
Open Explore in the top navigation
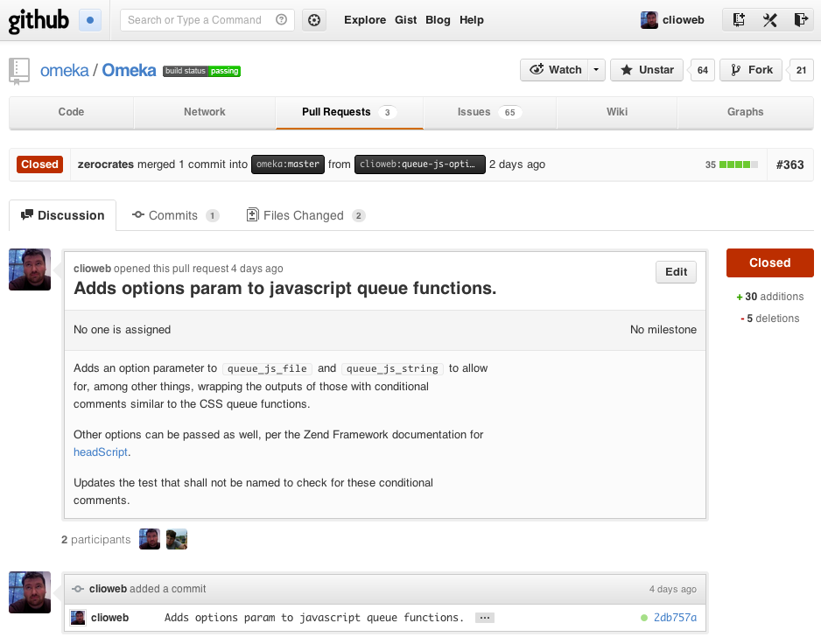click(365, 20)
